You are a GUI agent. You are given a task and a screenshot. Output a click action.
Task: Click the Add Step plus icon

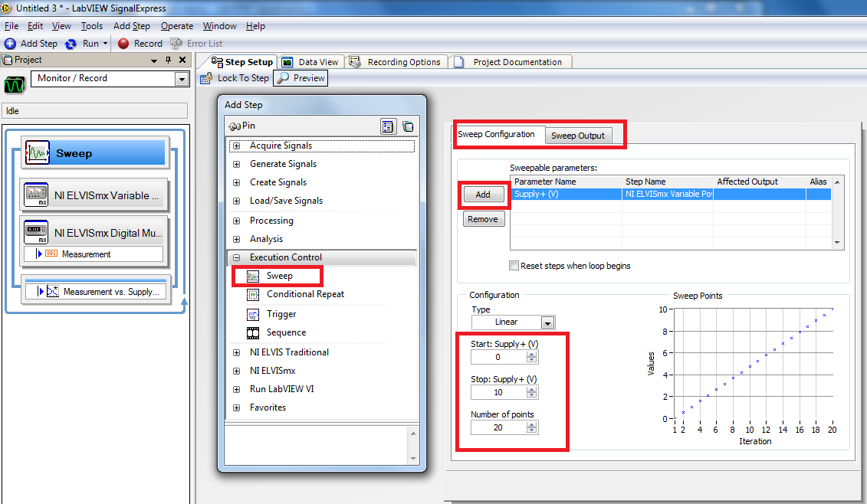pyautogui.click(x=10, y=44)
